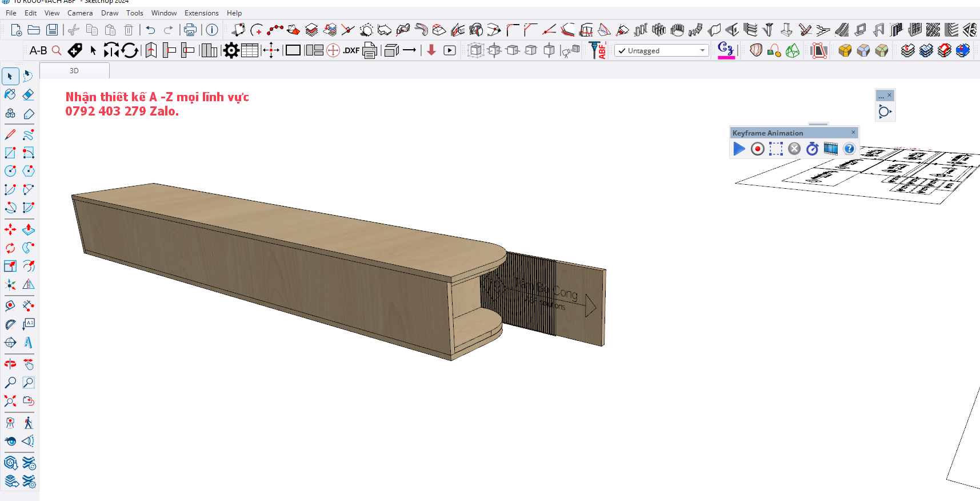Image resolution: width=980 pixels, height=501 pixels.
Task: Close the Keyframe Animation panel
Action: (x=853, y=133)
